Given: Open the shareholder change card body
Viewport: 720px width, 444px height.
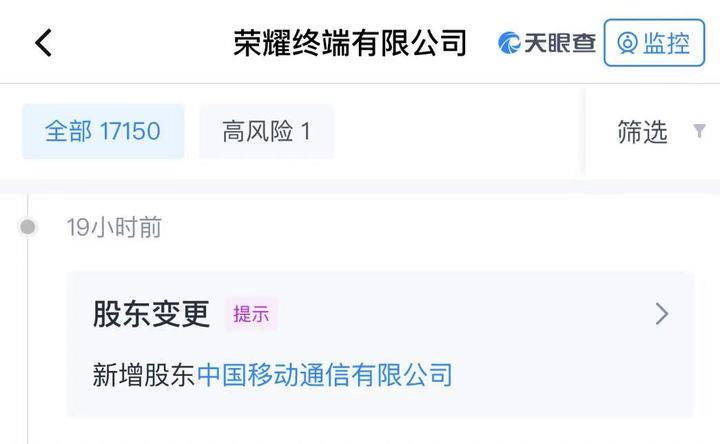Looking at the screenshot, I should coord(380,344).
